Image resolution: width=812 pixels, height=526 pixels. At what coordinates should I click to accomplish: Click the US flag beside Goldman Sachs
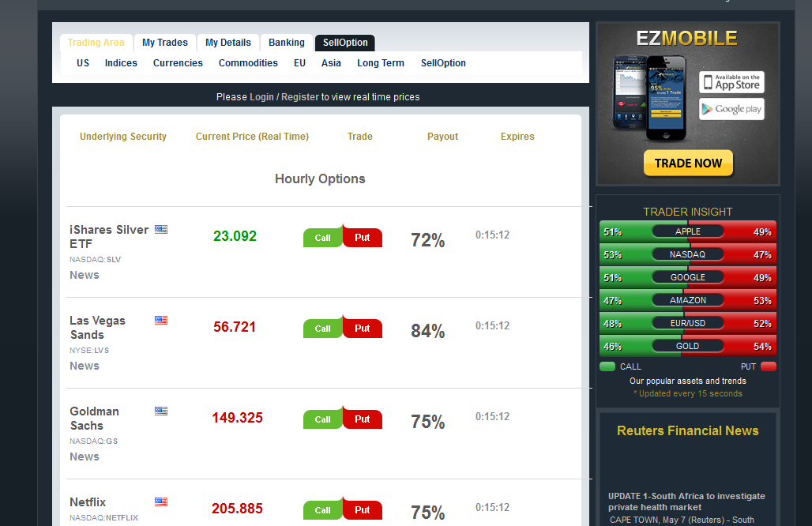coord(161,411)
